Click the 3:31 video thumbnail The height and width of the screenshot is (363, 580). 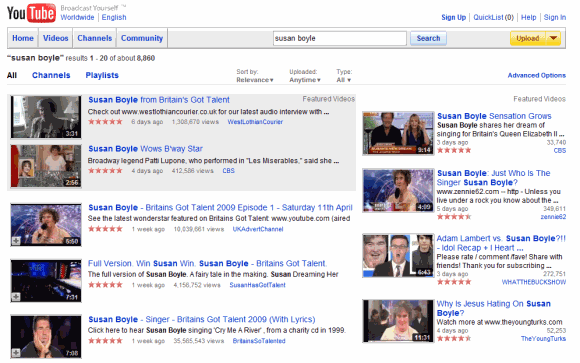[46, 117]
